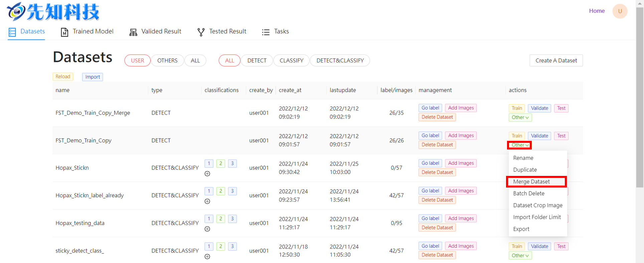The width and height of the screenshot is (644, 263).
Task: Click the Datasets tab icon
Action: coord(12,32)
